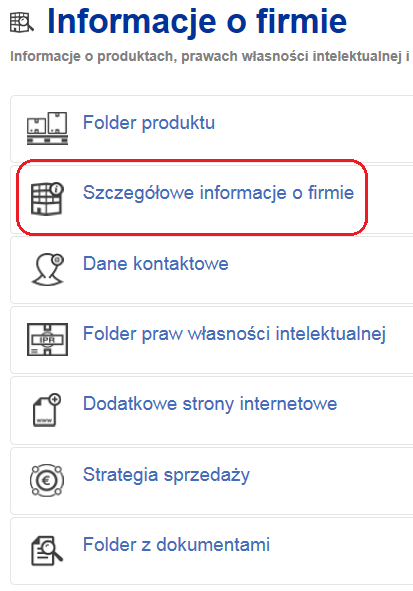Click the map pin icon for Dane kontaktowe
413x591 pixels.
(x=47, y=269)
